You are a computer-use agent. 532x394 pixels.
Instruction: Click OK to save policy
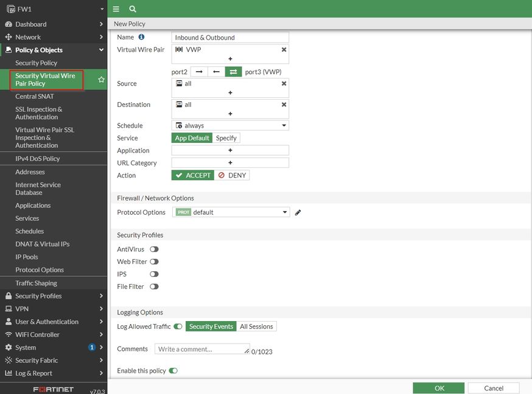point(439,389)
